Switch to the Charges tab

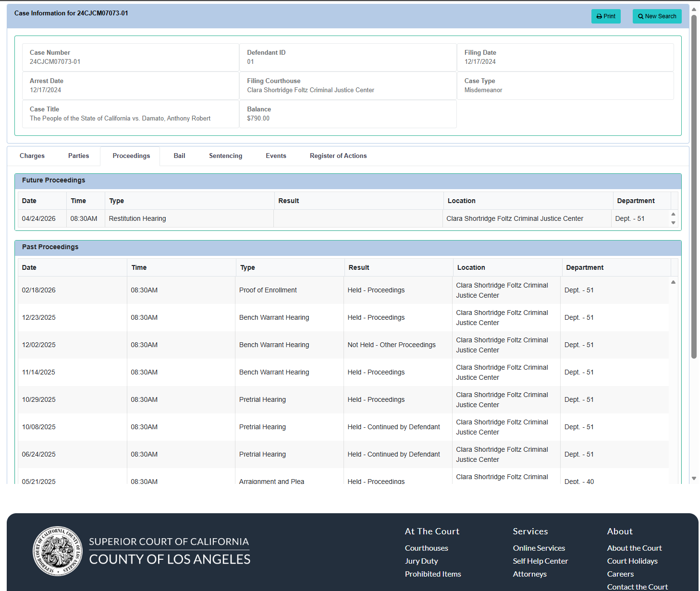[32, 156]
